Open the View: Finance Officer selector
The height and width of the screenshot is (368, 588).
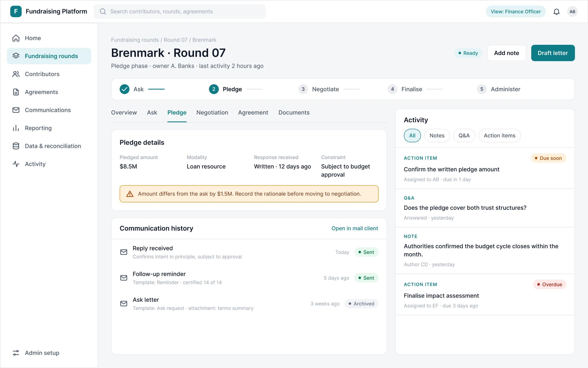pyautogui.click(x=515, y=12)
